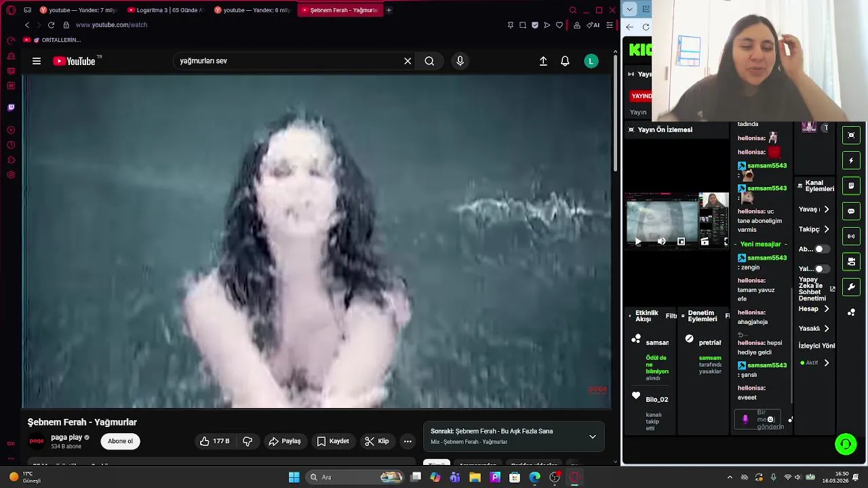
Task: Open the video's more actions ellipsis
Action: tap(408, 441)
